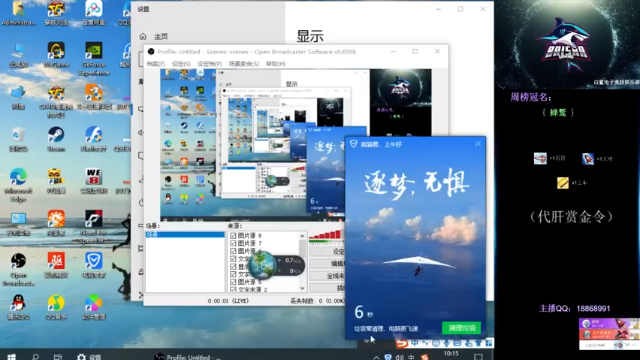This screenshot has height=360, width=640.
Task: Open the blue shield PC Manager shortcut
Action: click(x=93, y=265)
